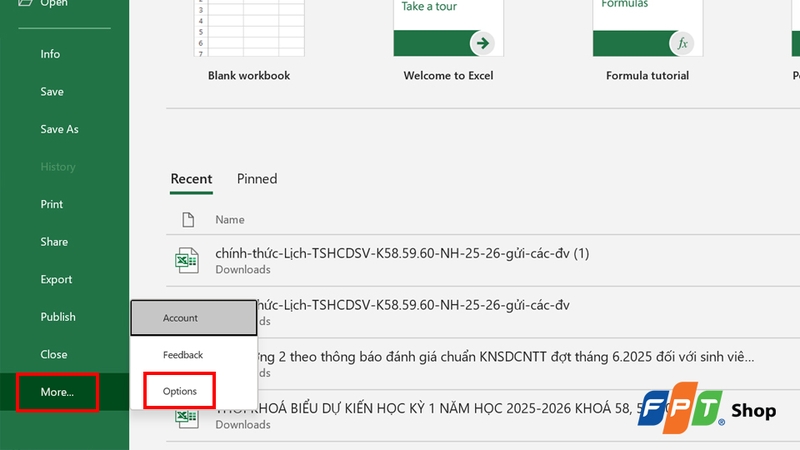Click Publish in the sidebar
The height and width of the screenshot is (450, 800).
pyautogui.click(x=58, y=317)
